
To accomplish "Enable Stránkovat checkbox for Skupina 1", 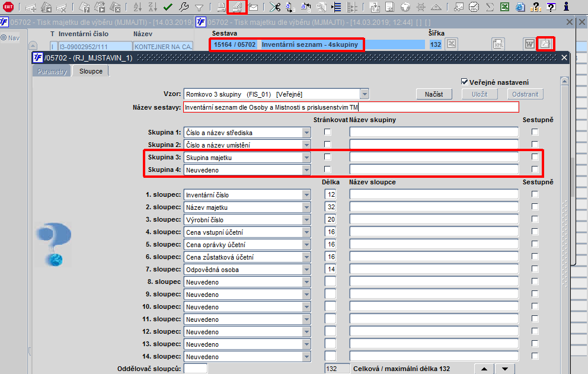I will [x=327, y=132].
